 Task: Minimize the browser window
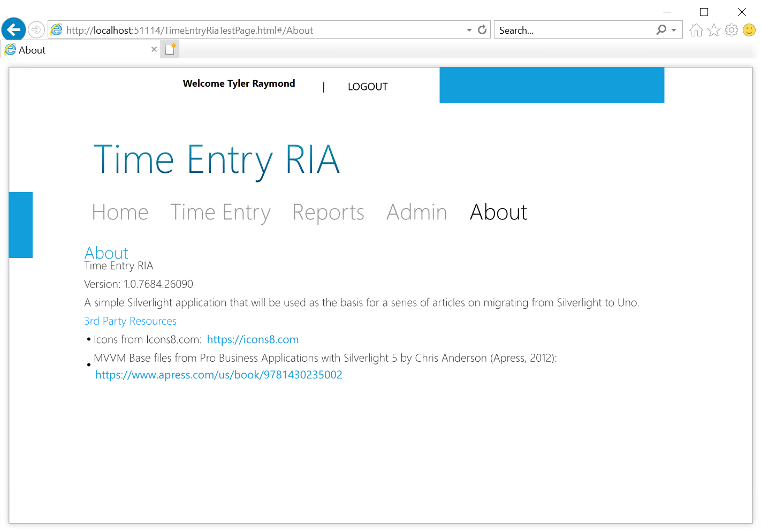[667, 12]
